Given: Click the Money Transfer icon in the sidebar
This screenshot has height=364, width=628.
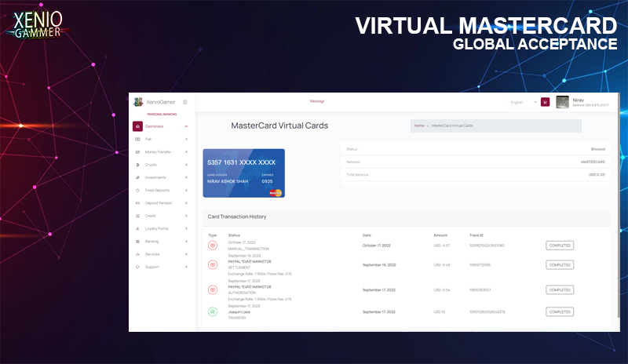Looking at the screenshot, I should pos(138,151).
